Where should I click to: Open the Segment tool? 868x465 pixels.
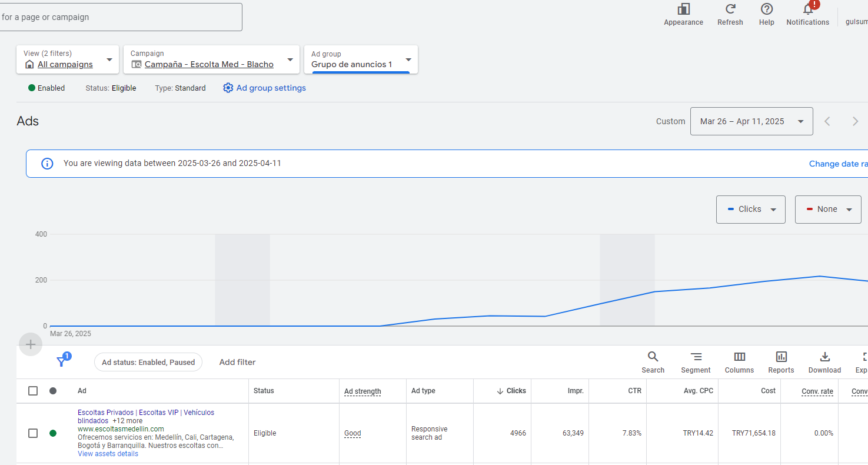click(696, 362)
